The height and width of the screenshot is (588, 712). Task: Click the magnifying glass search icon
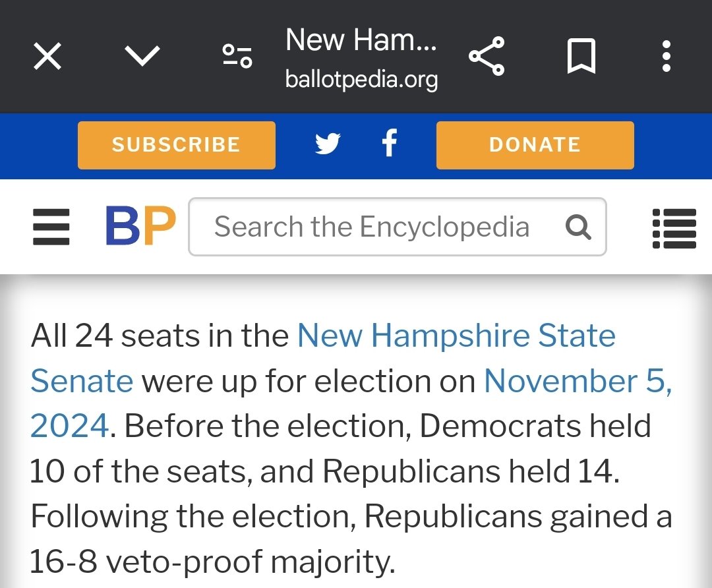(x=578, y=227)
